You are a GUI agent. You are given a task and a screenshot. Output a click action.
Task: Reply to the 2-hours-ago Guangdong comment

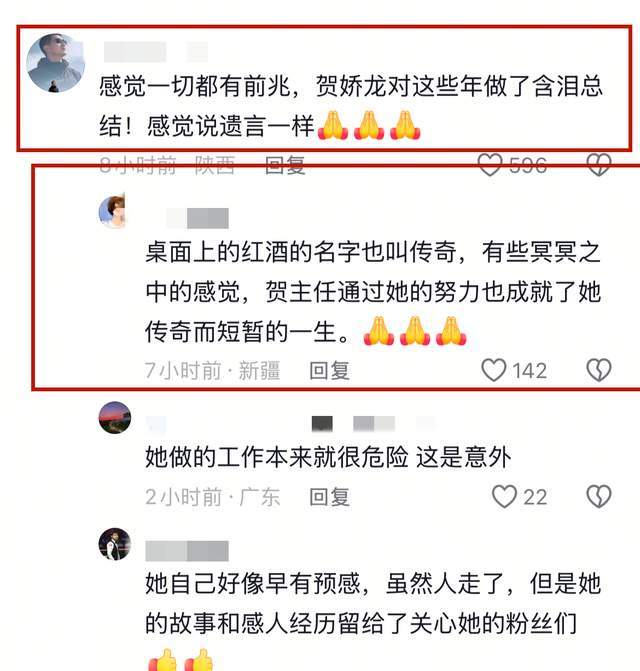[x=329, y=497]
